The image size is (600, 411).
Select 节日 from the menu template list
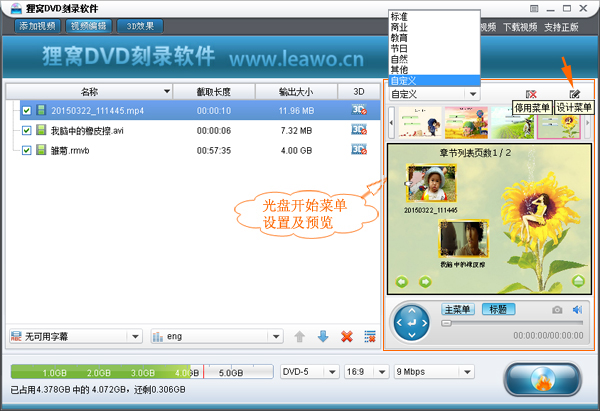[x=434, y=49]
